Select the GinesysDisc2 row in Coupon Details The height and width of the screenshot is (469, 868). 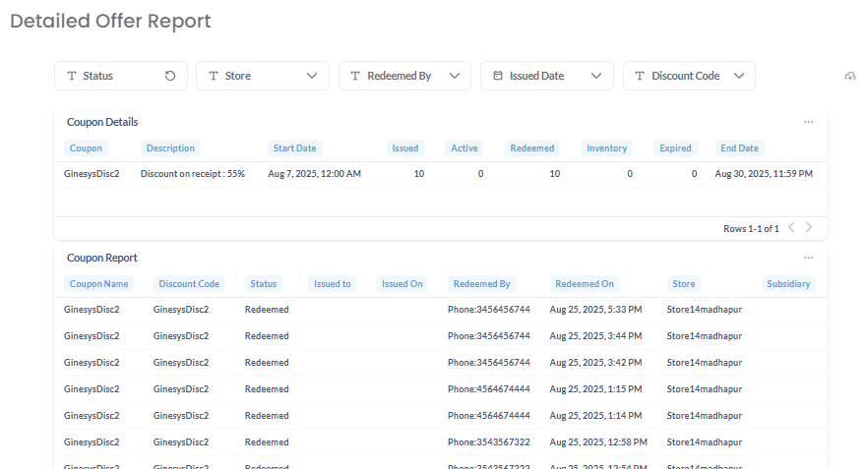[92, 174]
